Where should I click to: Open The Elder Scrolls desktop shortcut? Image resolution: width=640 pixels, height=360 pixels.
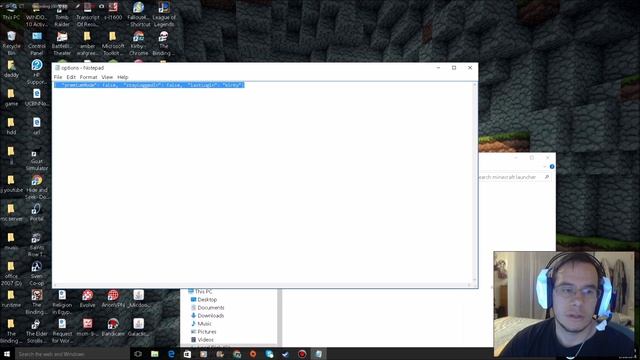(37, 330)
